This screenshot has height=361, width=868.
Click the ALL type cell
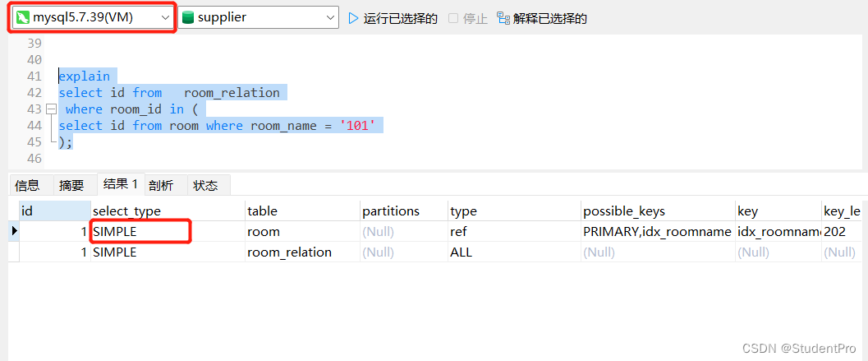514,252
